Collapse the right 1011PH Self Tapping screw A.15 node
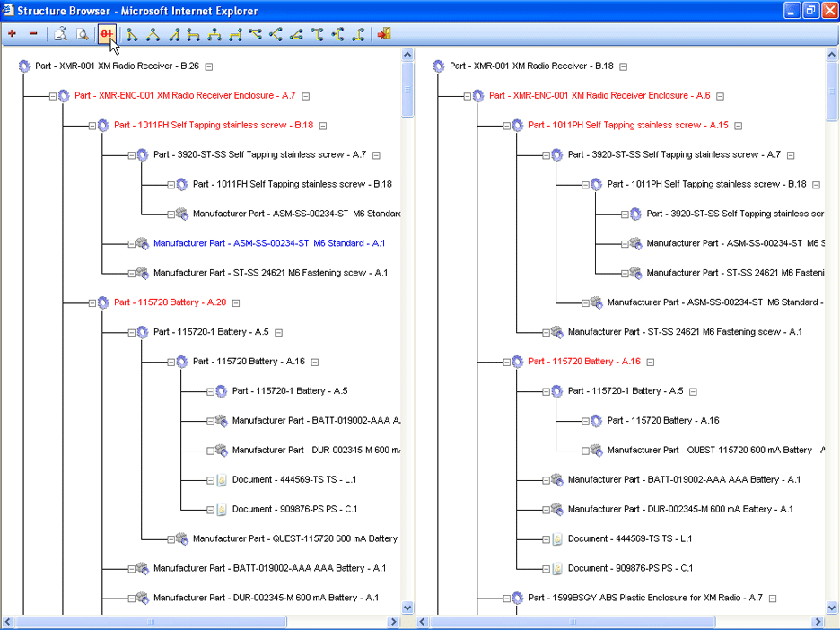The width and height of the screenshot is (840, 630). tap(507, 126)
